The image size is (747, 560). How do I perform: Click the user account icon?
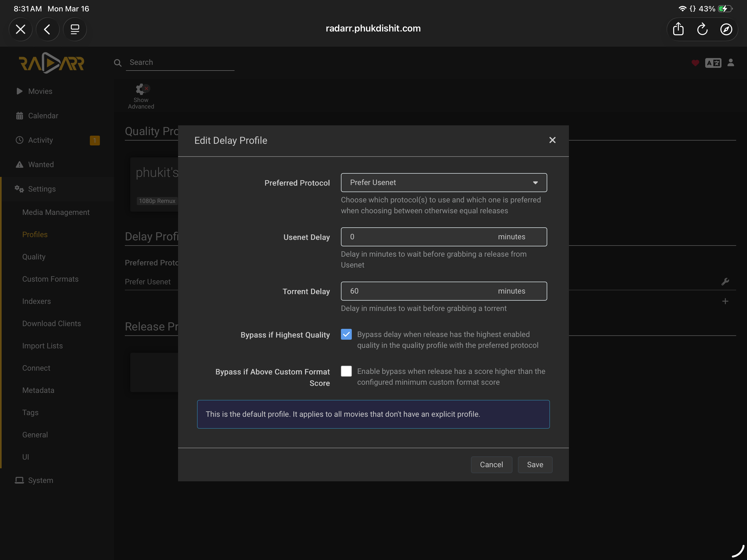(731, 63)
